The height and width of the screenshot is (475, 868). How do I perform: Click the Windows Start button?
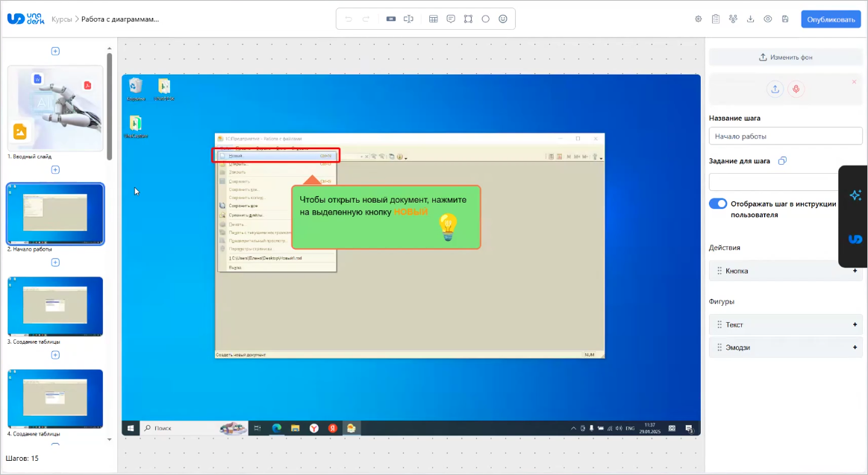point(131,428)
